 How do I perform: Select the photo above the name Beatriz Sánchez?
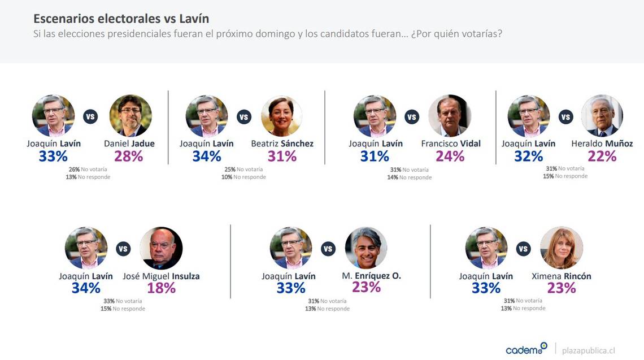pos(282,116)
